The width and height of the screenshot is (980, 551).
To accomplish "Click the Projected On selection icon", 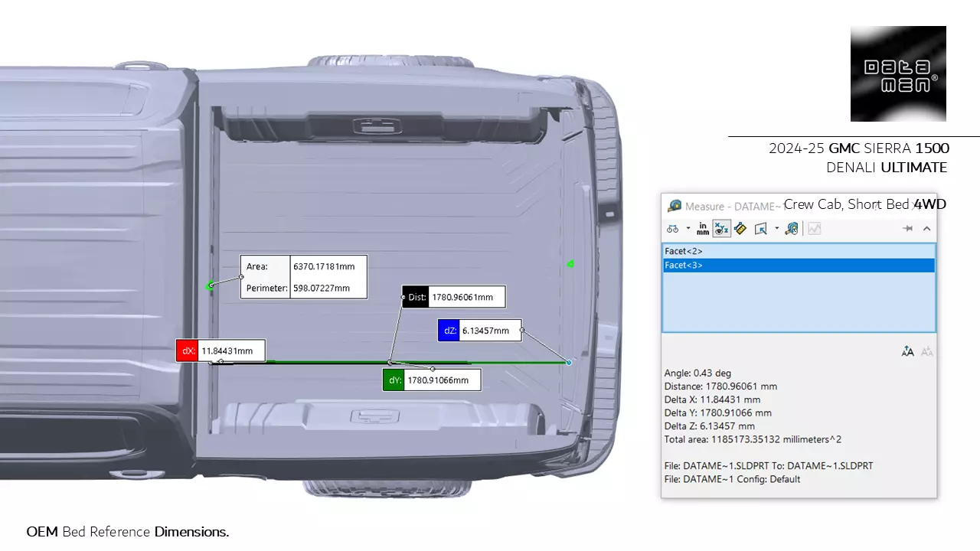I will point(761,229).
